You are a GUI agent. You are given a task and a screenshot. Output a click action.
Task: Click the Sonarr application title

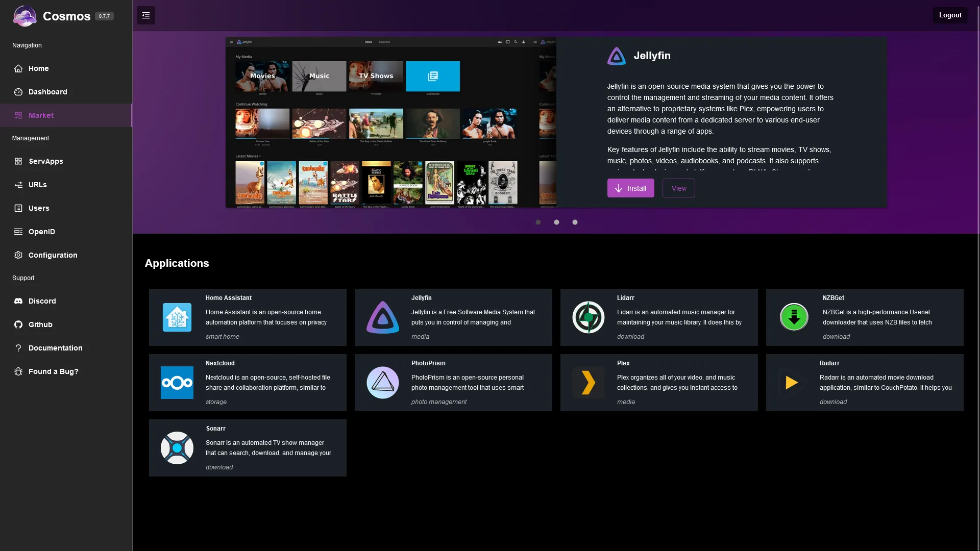(x=215, y=429)
